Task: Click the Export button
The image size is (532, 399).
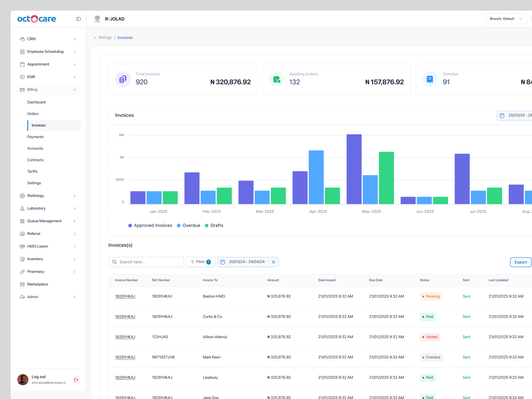Action: 520,262
